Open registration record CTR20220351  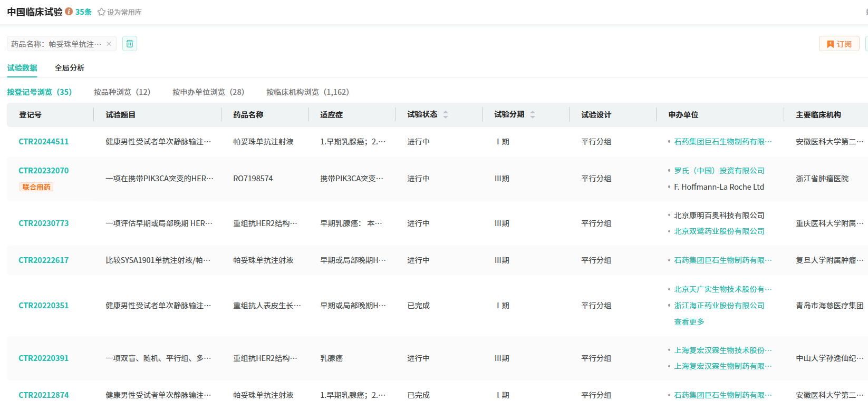click(44, 306)
